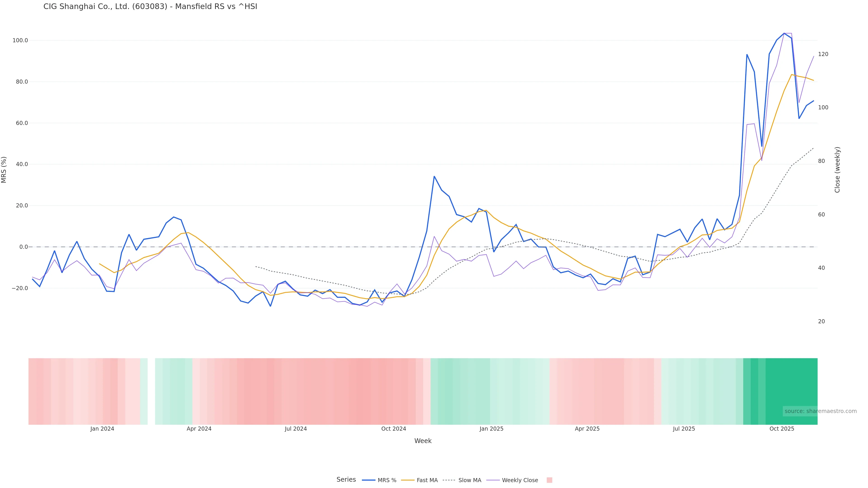Image resolution: width=868 pixels, height=488 pixels.
Task: Click the chart title mentioning CIG Shanghai
Action: point(150,7)
